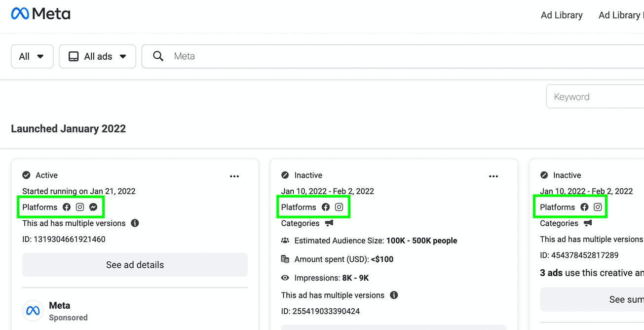Click info icon on ad 255419033390424 card
Image resolution: width=644 pixels, height=330 pixels.
[394, 295]
